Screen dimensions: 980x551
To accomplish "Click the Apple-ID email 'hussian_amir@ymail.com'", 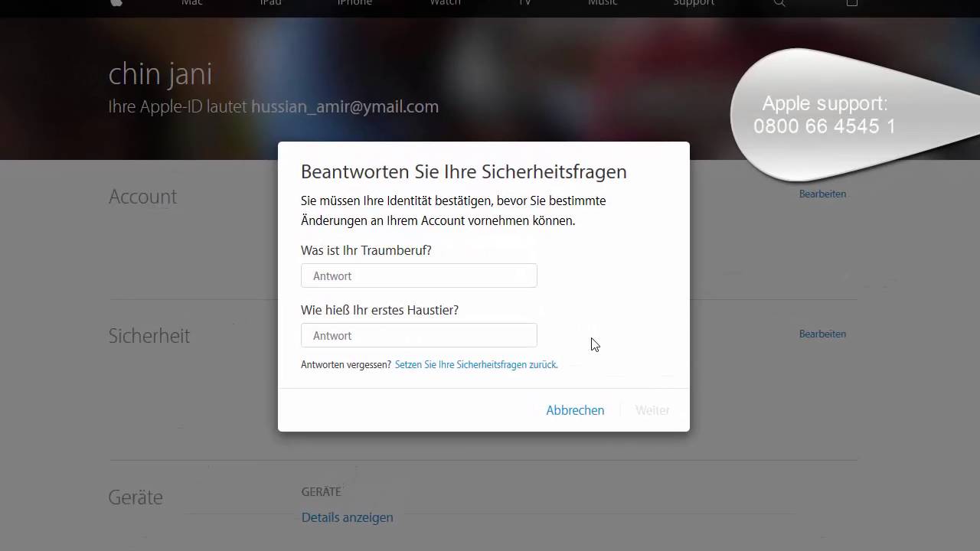I will pyautogui.click(x=345, y=106).
